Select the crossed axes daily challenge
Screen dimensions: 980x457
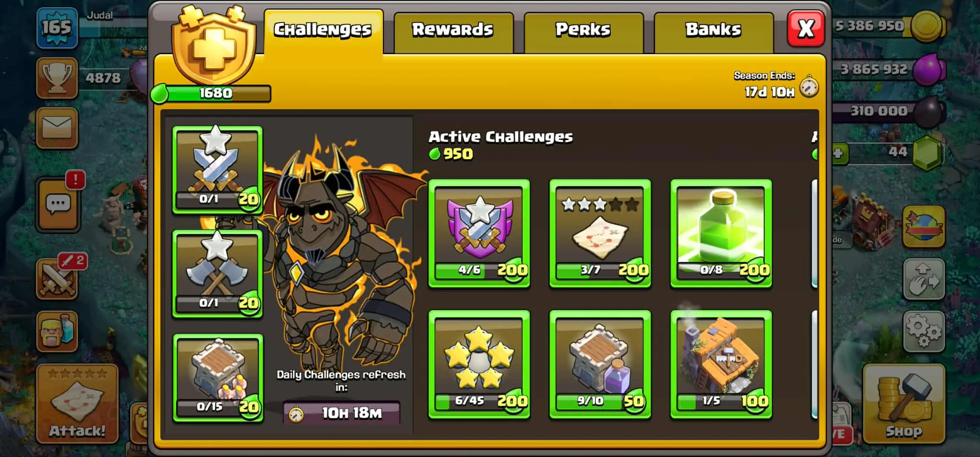click(x=217, y=273)
